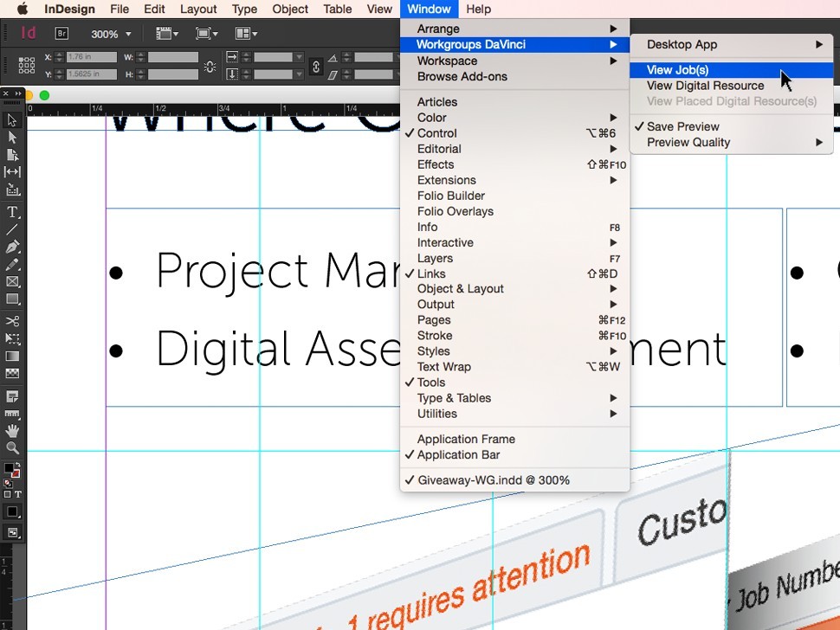Open Adobe Bridge with the Br icon

tap(61, 34)
